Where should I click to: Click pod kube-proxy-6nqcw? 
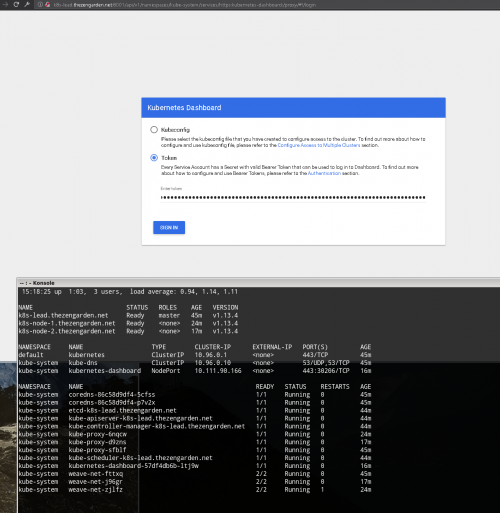98,434
